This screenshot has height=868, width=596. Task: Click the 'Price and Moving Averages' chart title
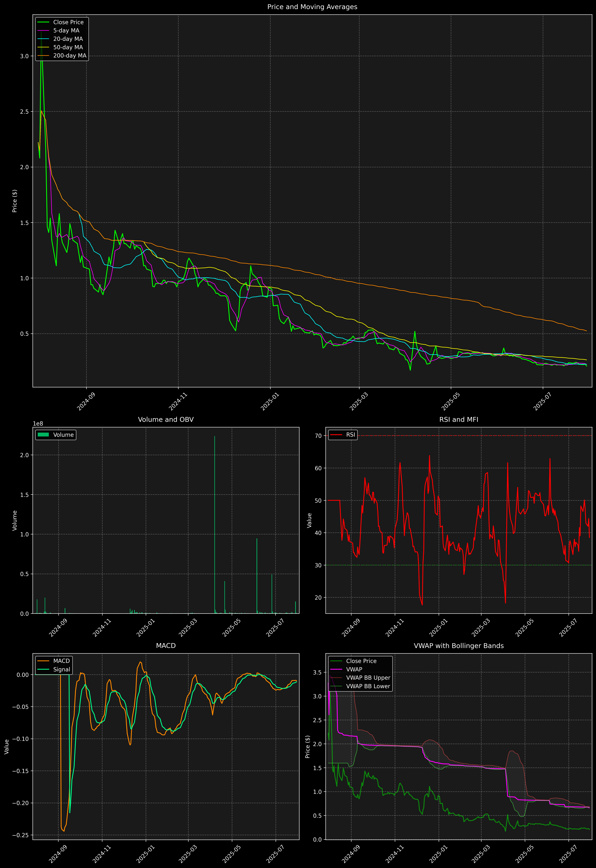tap(312, 7)
